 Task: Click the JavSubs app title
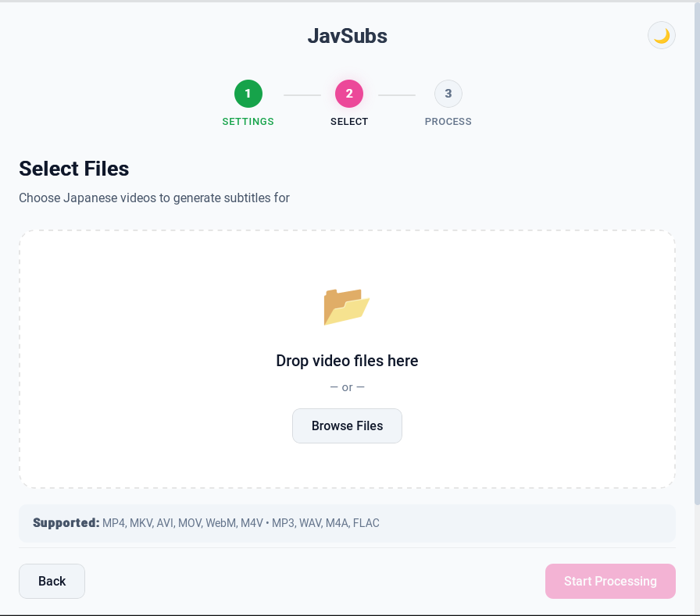347,35
